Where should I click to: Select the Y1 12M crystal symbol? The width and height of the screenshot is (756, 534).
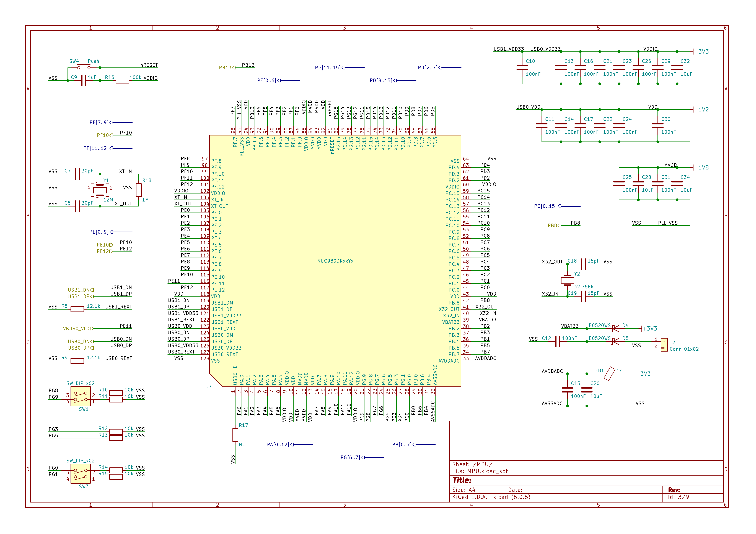click(100, 190)
